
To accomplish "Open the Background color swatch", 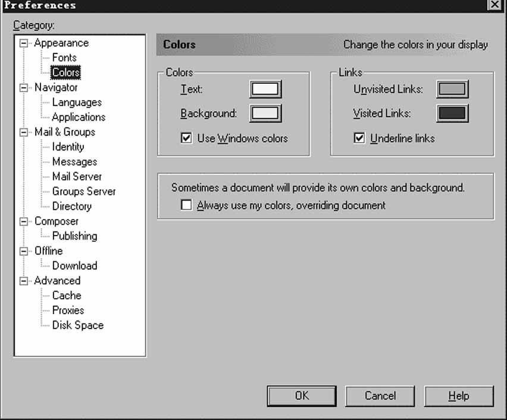I will click(265, 114).
